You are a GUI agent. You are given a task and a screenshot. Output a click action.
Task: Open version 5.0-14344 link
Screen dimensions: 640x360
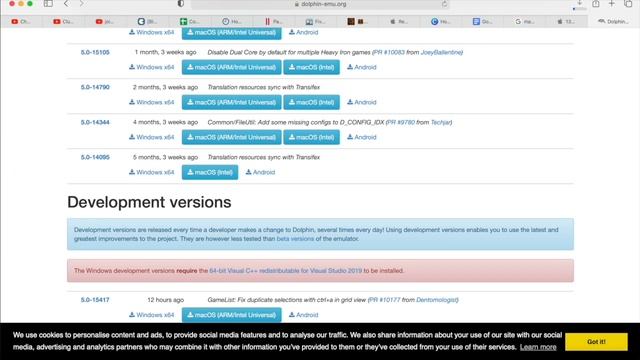tap(95, 122)
